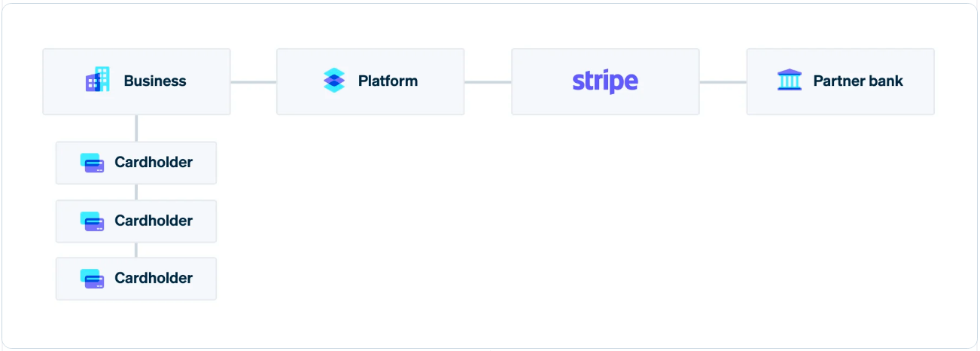The width and height of the screenshot is (980, 351).
Task: Click the Partner bank building icon
Action: tap(790, 80)
